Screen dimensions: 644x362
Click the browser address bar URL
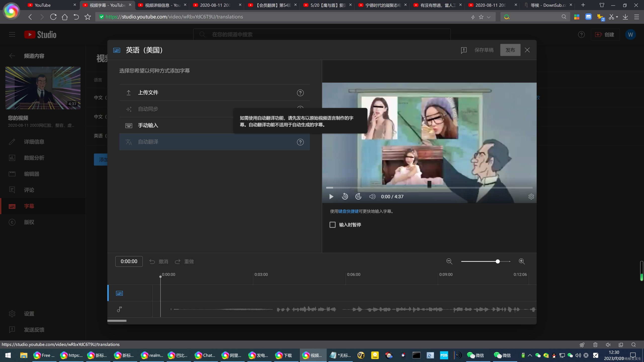point(174,17)
